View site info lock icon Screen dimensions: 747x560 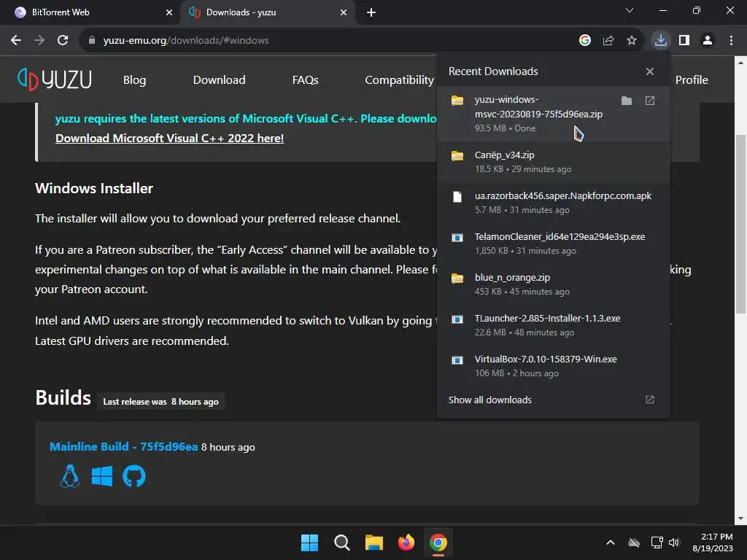92,40
